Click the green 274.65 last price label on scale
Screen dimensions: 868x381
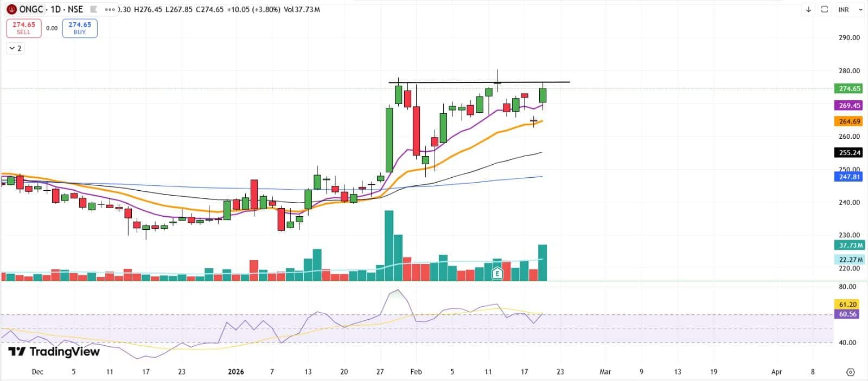click(x=848, y=88)
